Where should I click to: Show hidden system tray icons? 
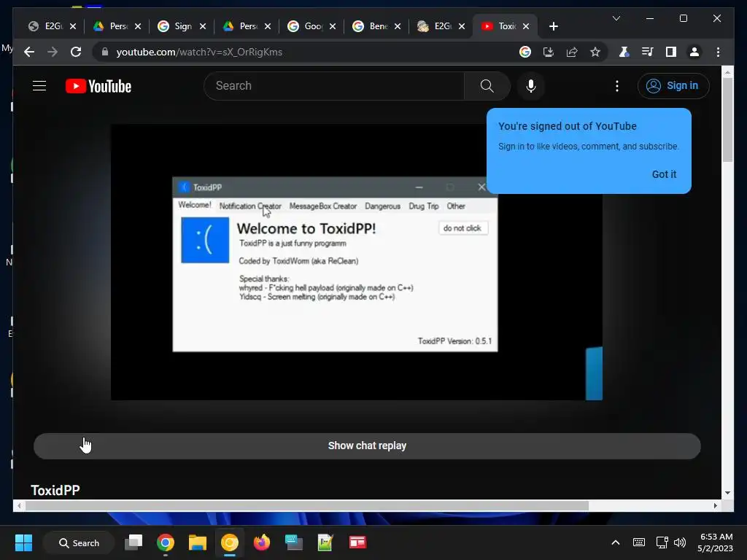616,542
